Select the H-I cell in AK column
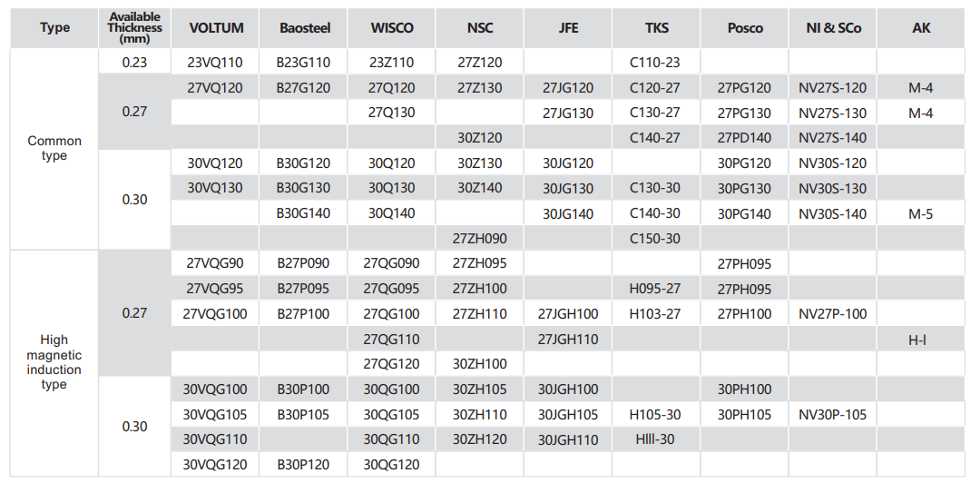Image resolution: width=980 pixels, height=483 pixels. click(x=920, y=340)
